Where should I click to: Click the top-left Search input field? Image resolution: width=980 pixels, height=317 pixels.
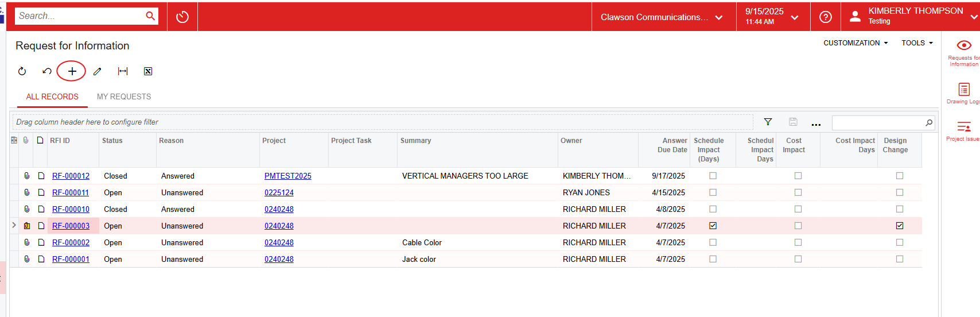(79, 16)
